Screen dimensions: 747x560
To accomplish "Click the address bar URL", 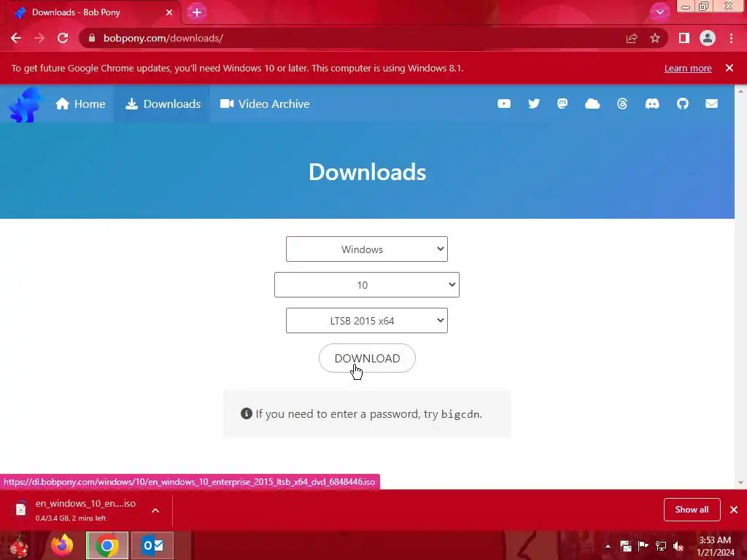I will click(163, 38).
